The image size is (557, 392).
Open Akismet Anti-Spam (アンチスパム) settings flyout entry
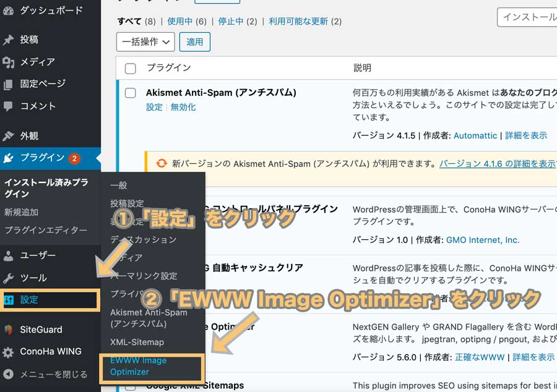pyautogui.click(x=149, y=318)
